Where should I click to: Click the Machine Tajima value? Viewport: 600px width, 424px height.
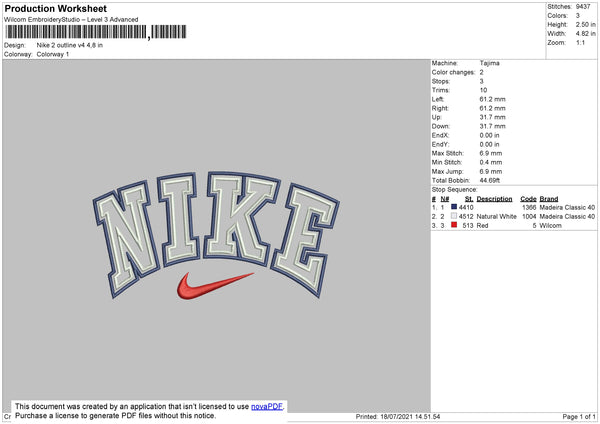489,63
